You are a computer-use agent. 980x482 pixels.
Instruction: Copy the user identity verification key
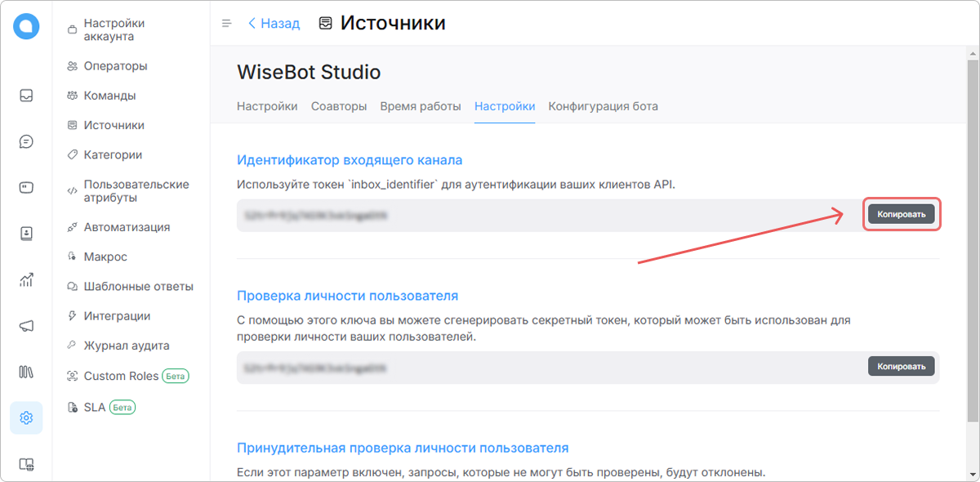pos(902,367)
